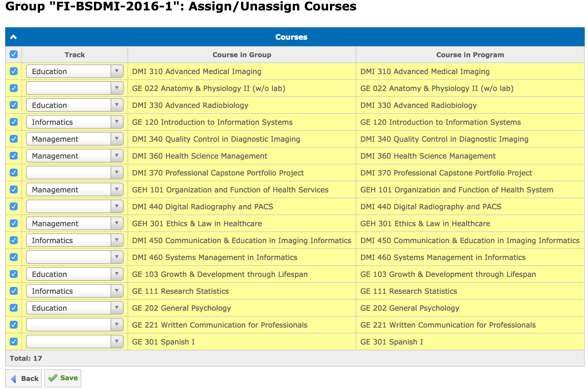Uncheck the GE 202 General Psychology row
The width and height of the screenshot is (588, 390).
(14, 308)
